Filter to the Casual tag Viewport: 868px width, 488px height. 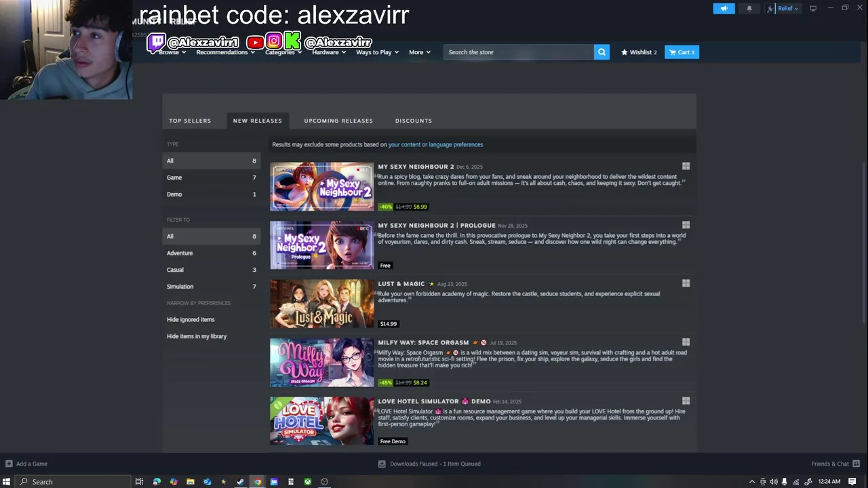(212, 270)
